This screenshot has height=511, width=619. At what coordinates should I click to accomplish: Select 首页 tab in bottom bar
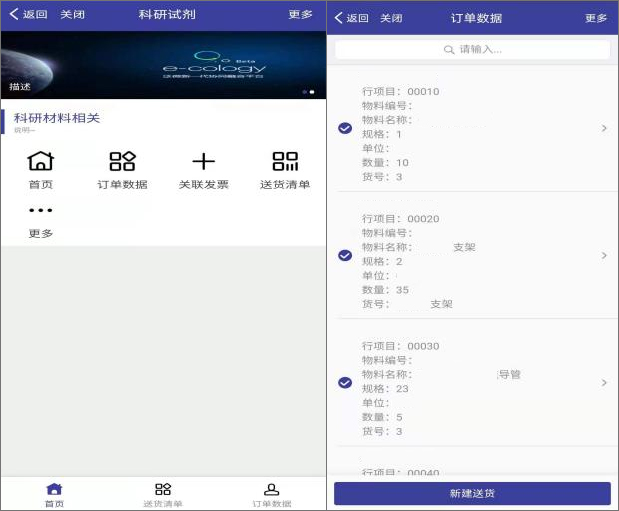pos(54,494)
